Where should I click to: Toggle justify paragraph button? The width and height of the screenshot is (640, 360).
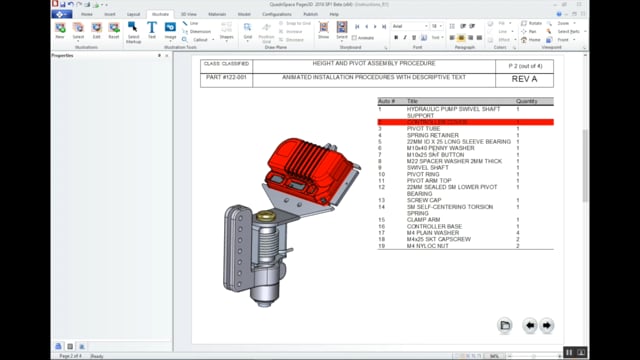pyautogui.click(x=479, y=38)
